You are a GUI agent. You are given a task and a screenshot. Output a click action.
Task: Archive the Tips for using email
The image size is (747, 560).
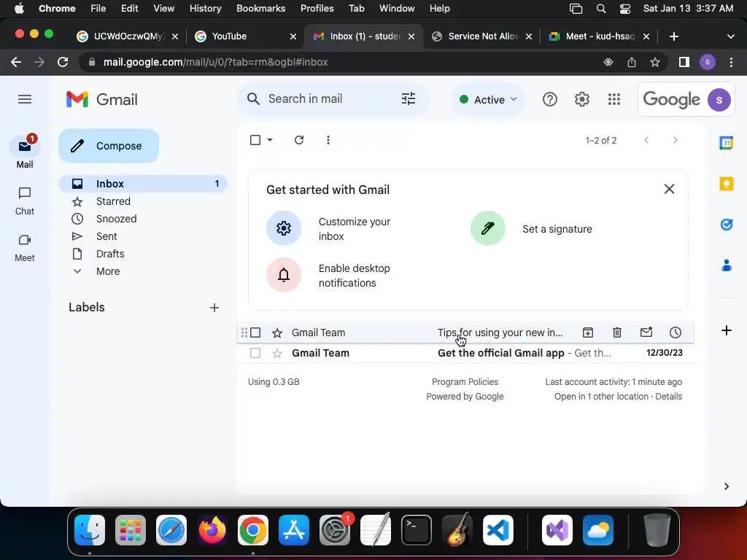point(588,332)
